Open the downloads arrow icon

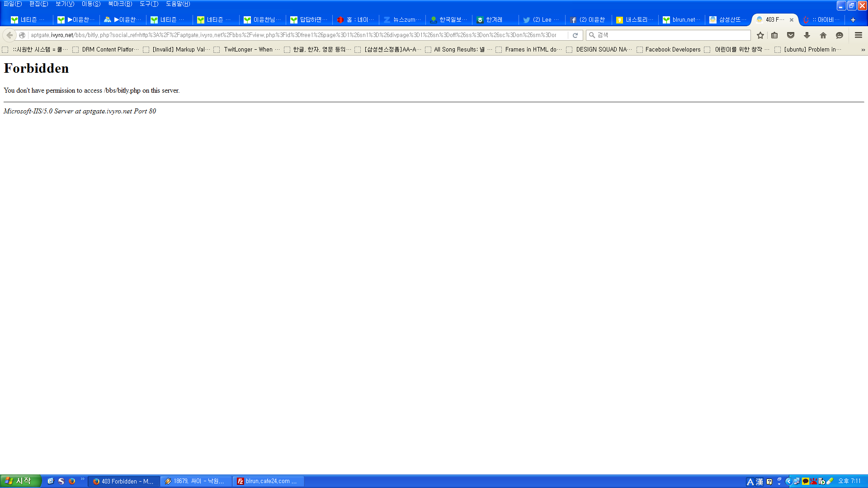(807, 35)
